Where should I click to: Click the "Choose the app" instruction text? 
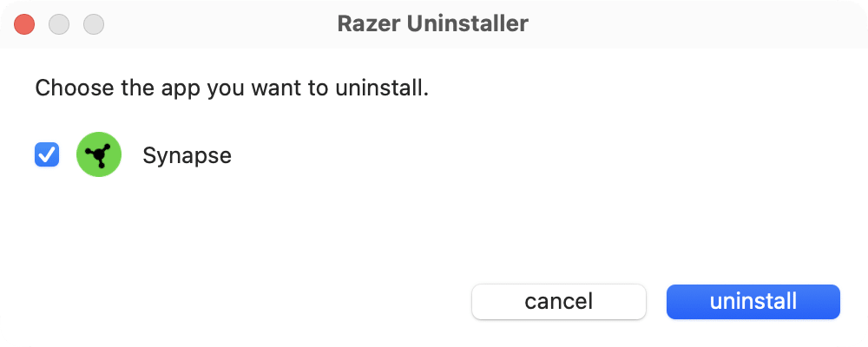tap(232, 88)
